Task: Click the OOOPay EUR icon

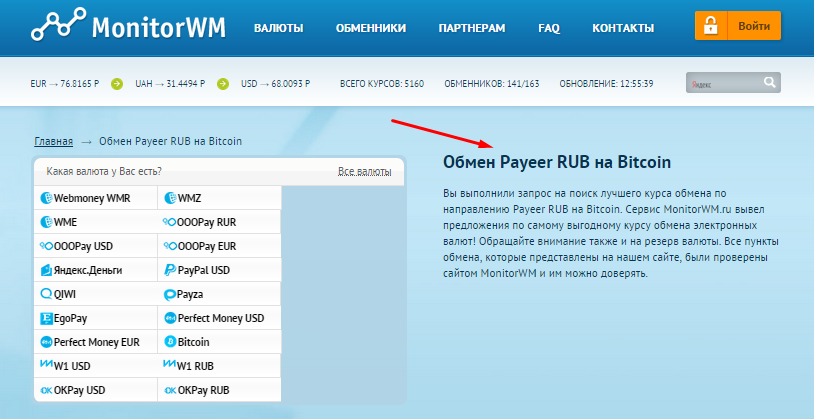Action: [170, 246]
